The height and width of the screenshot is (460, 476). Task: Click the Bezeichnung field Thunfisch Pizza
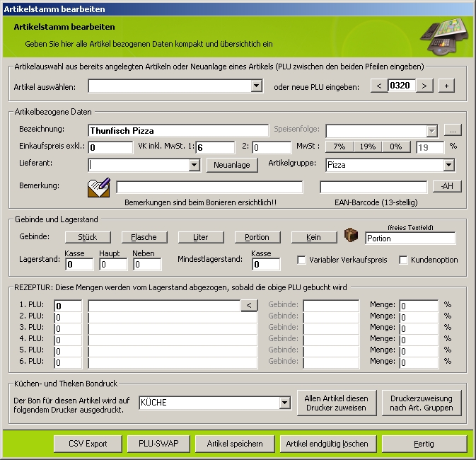click(x=178, y=131)
